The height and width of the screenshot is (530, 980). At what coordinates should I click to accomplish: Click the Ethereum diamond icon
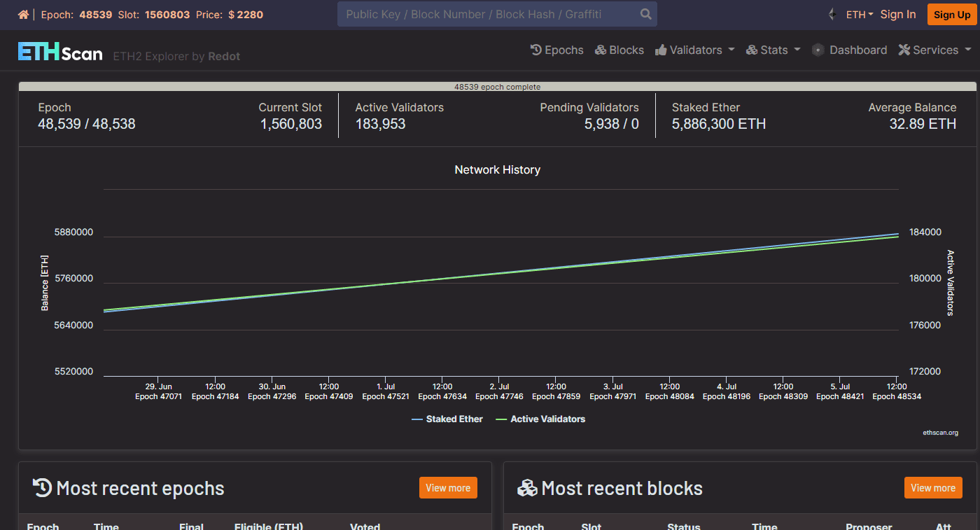[x=832, y=15]
